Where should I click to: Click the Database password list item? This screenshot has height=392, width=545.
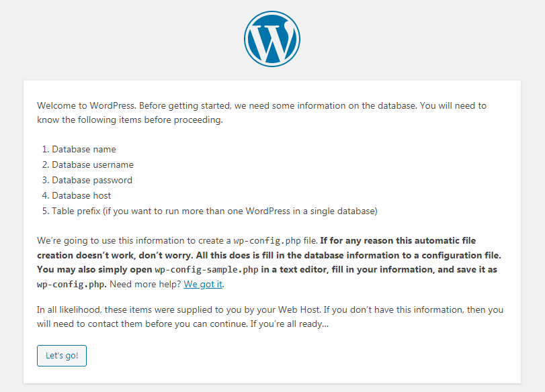point(92,180)
